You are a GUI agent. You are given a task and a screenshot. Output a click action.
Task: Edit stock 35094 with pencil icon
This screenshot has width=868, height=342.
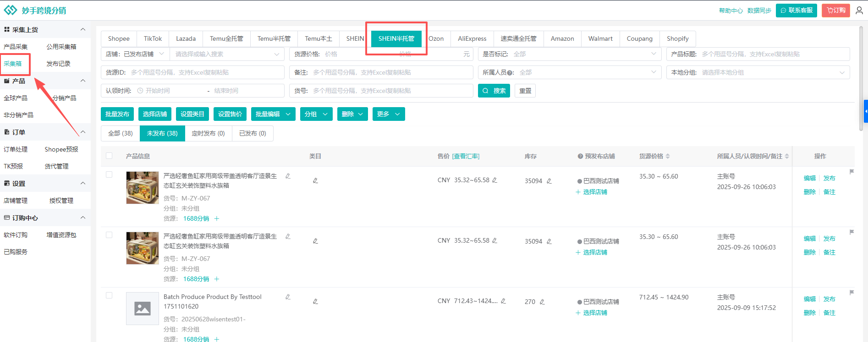(x=549, y=181)
